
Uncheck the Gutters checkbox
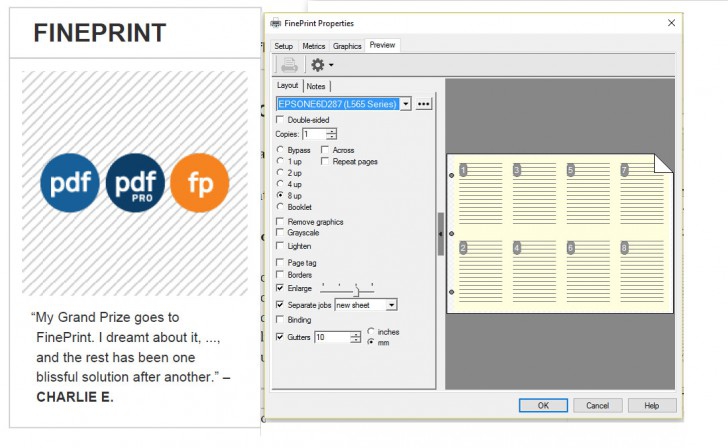[280, 337]
